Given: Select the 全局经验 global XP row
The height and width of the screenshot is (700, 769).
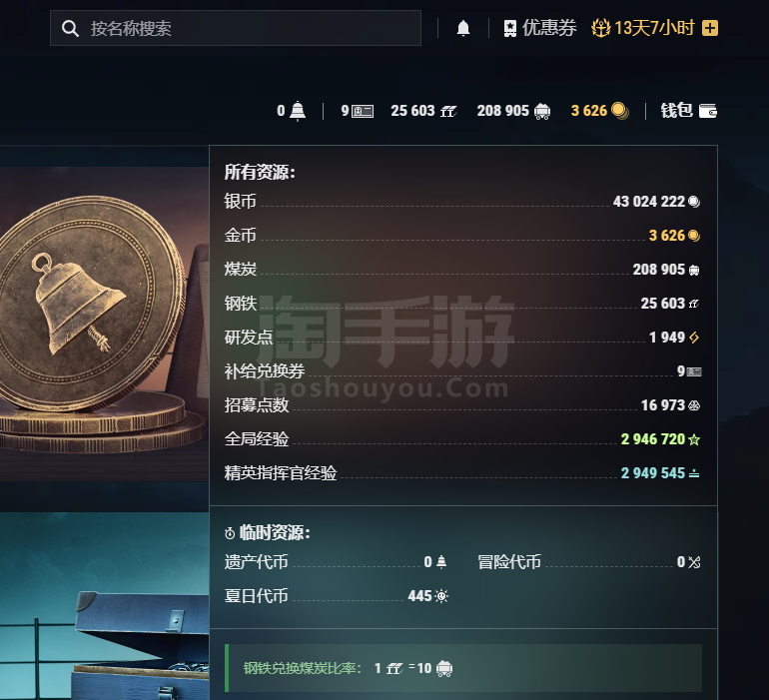Looking at the screenshot, I should (x=462, y=439).
